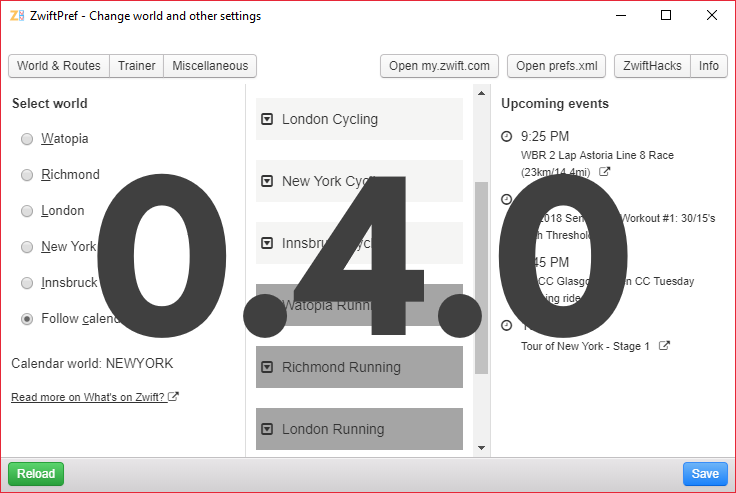
Task: Click the external link icon beside What's on Zwift
Action: tap(174, 397)
